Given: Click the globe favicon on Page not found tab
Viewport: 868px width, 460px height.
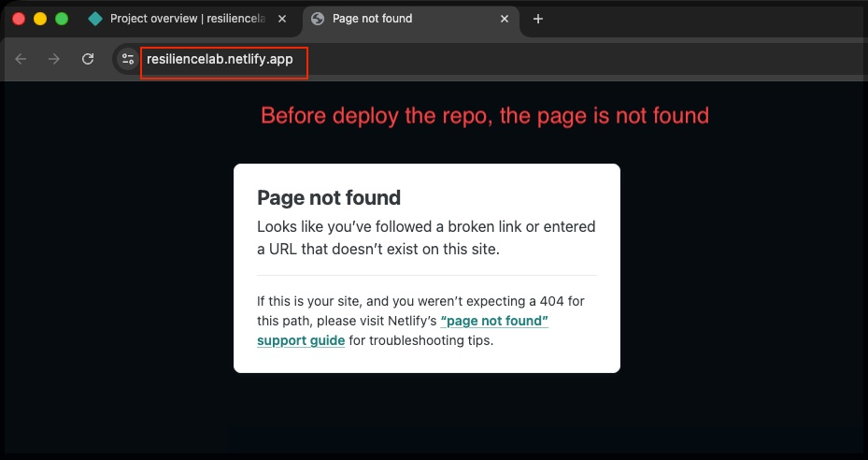Looking at the screenshot, I should pyautogui.click(x=318, y=19).
